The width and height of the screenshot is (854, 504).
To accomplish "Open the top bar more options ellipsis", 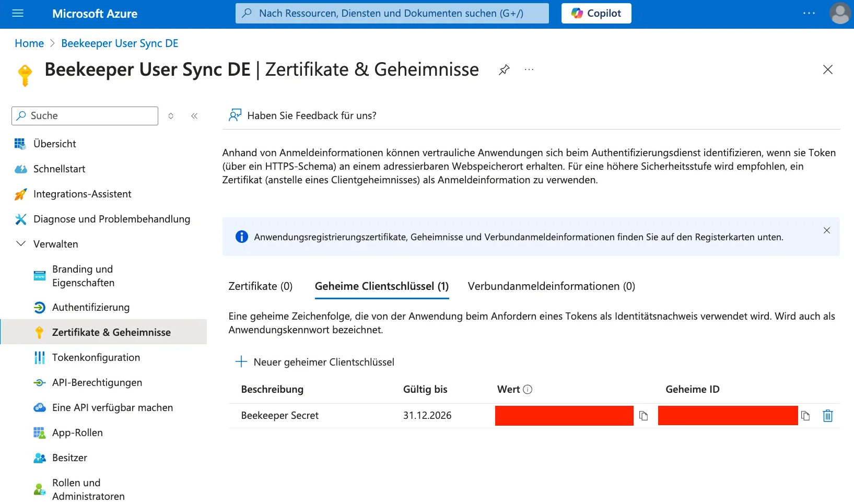I will [809, 14].
